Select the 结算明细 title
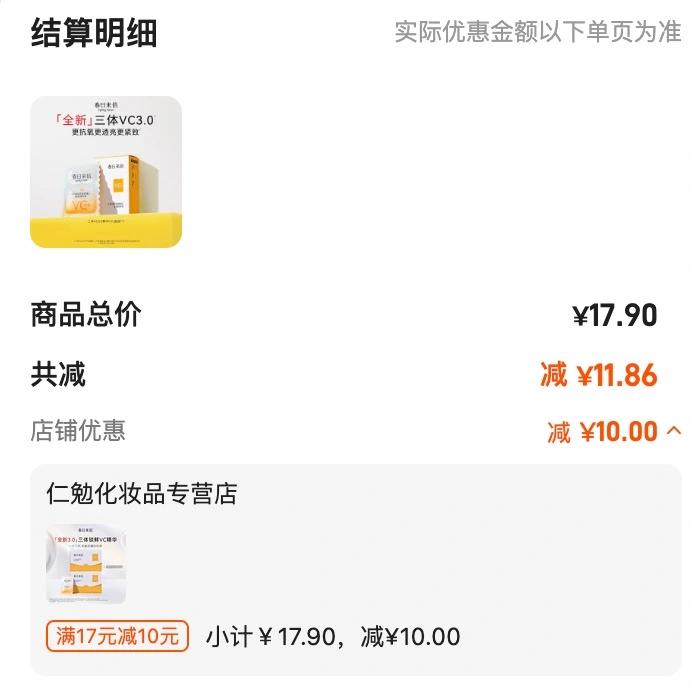Image resolution: width=692 pixels, height=694 pixels. [94, 33]
